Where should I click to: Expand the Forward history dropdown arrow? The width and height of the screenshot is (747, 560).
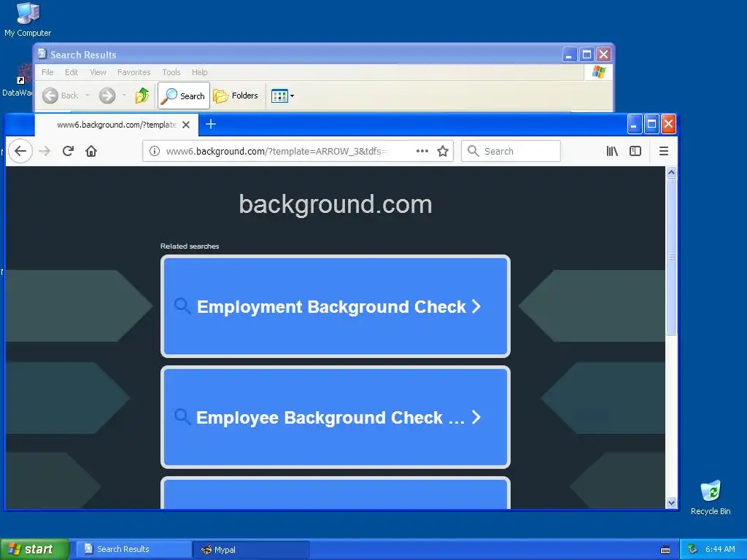[124, 96]
